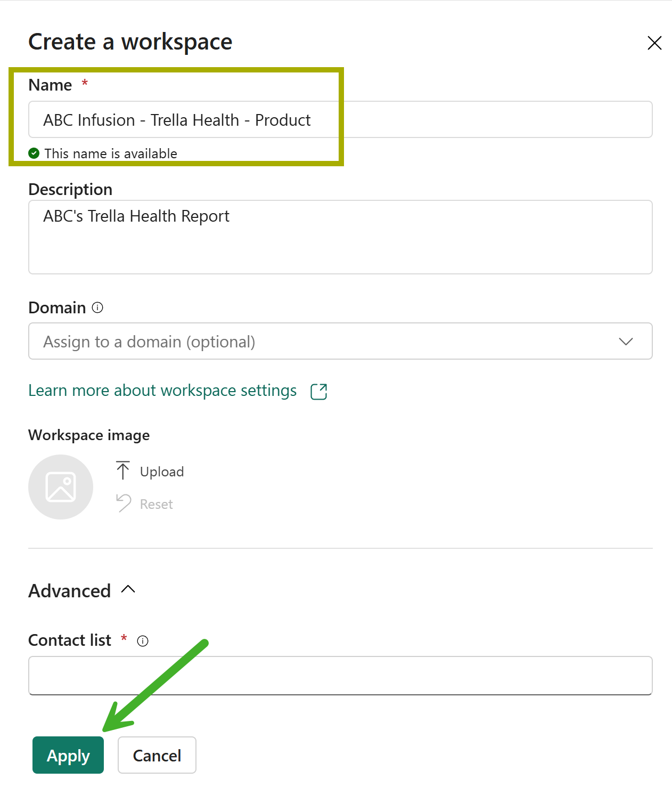672x787 pixels.
Task: Click the workspace Name input field
Action: [x=340, y=119]
